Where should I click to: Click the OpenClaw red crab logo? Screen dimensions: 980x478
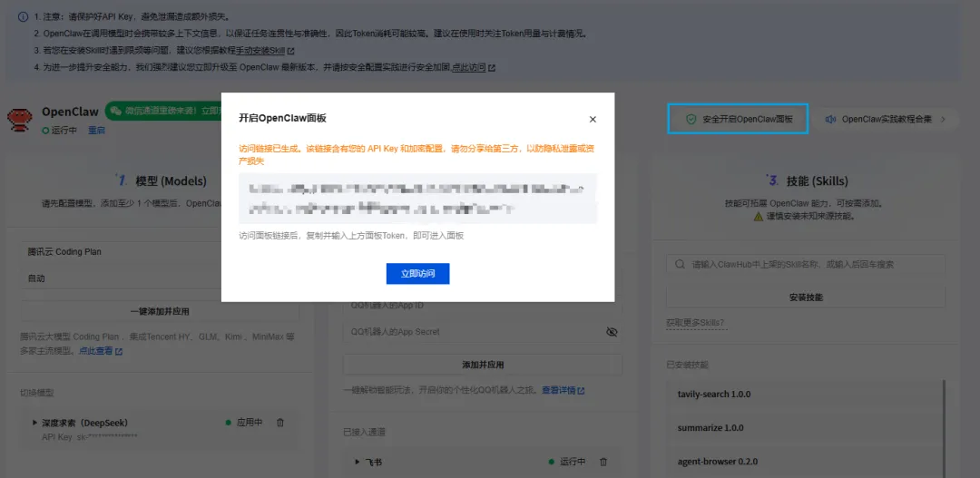[19, 119]
